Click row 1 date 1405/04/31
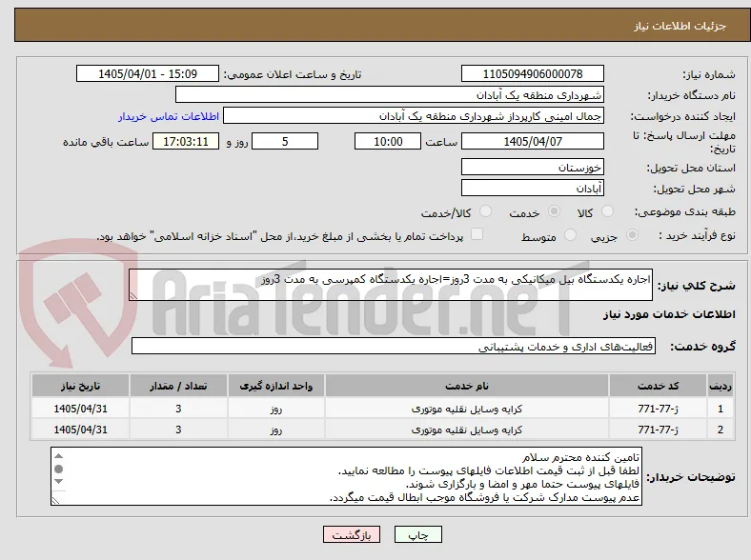751x560 pixels. pyautogui.click(x=80, y=409)
